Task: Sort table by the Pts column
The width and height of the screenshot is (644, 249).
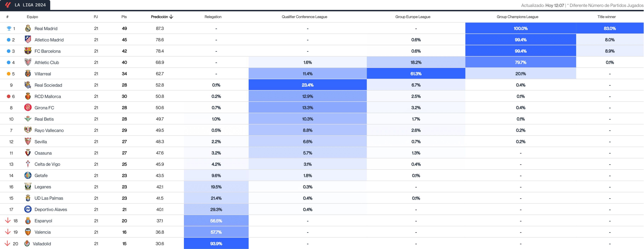Action: (x=124, y=17)
